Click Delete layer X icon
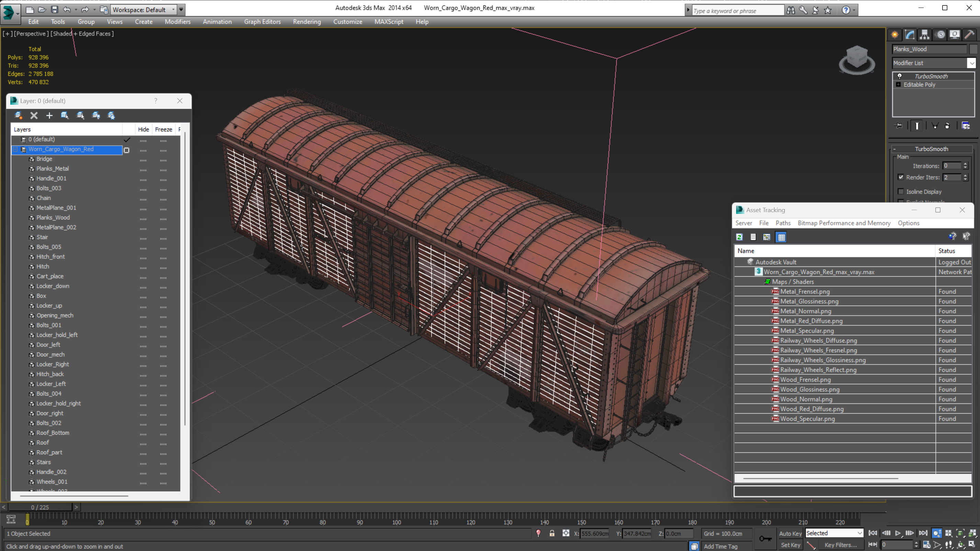Screen dimensions: 980x551 34,115
